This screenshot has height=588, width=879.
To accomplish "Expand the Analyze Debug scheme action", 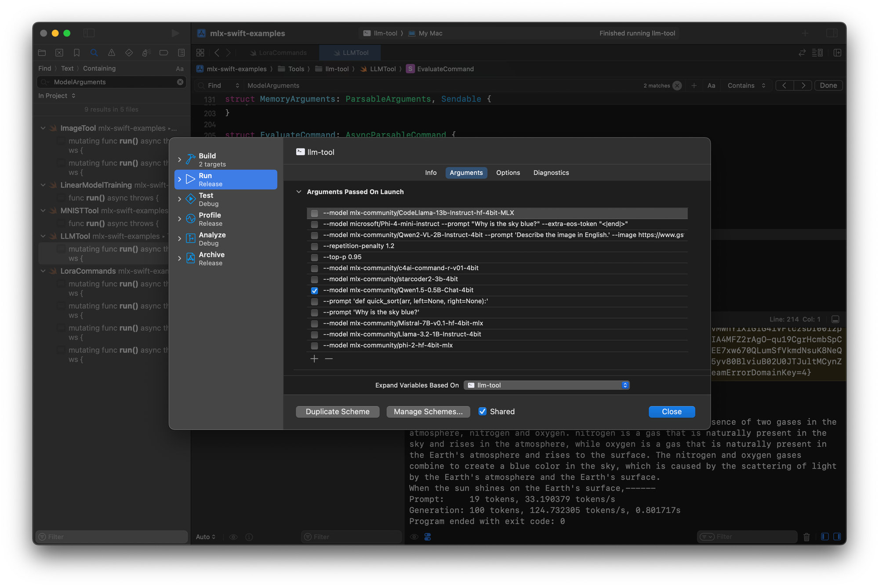I will tap(180, 238).
